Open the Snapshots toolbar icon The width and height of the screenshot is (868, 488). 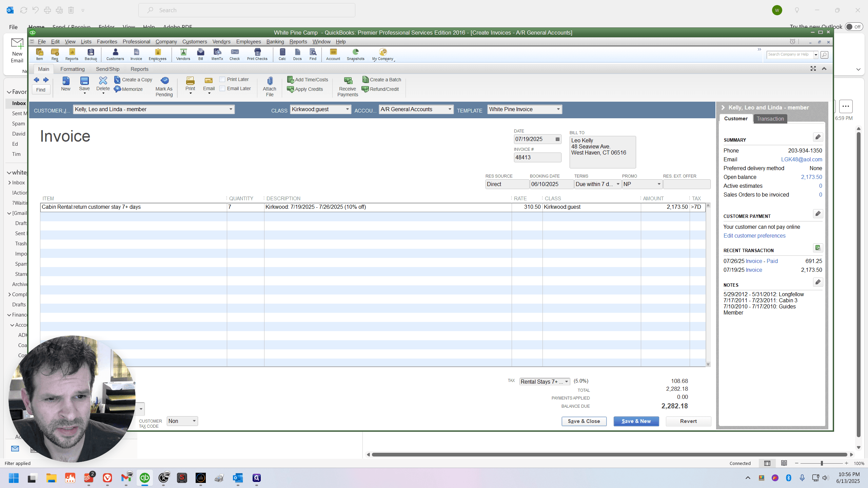[x=356, y=54]
